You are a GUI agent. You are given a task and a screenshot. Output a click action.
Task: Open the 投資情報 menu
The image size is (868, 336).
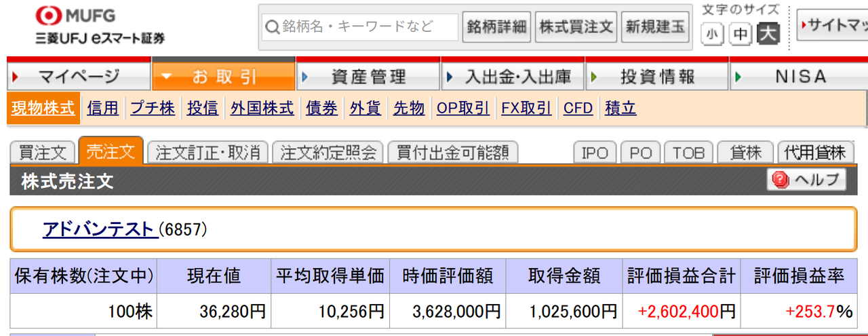pyautogui.click(x=657, y=77)
